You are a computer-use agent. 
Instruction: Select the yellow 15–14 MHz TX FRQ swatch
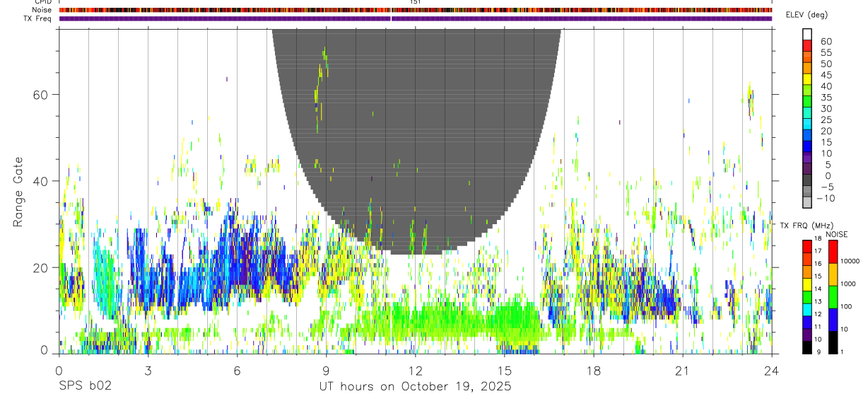point(807,284)
